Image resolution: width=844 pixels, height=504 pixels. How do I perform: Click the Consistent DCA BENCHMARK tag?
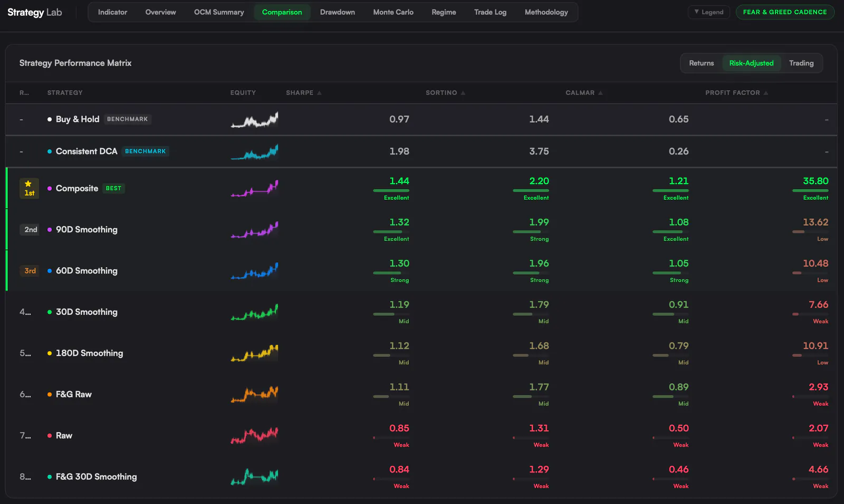pyautogui.click(x=145, y=151)
